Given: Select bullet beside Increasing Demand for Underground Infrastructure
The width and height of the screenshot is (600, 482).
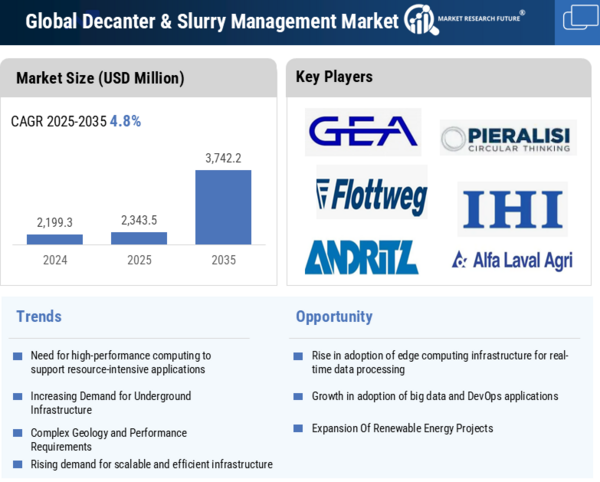Looking at the screenshot, I should (x=17, y=397).
